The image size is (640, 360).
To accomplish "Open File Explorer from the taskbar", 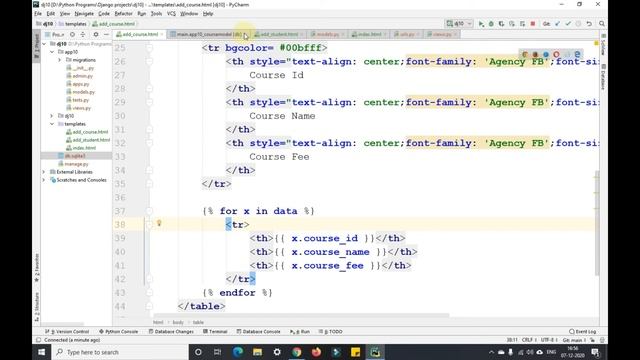I will click(257, 352).
